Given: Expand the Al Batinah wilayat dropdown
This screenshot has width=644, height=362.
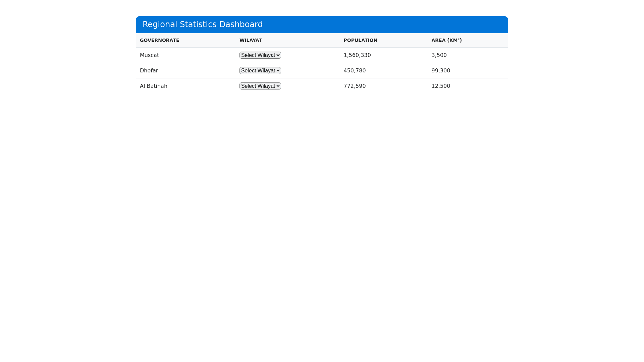Looking at the screenshot, I should coord(260,86).
